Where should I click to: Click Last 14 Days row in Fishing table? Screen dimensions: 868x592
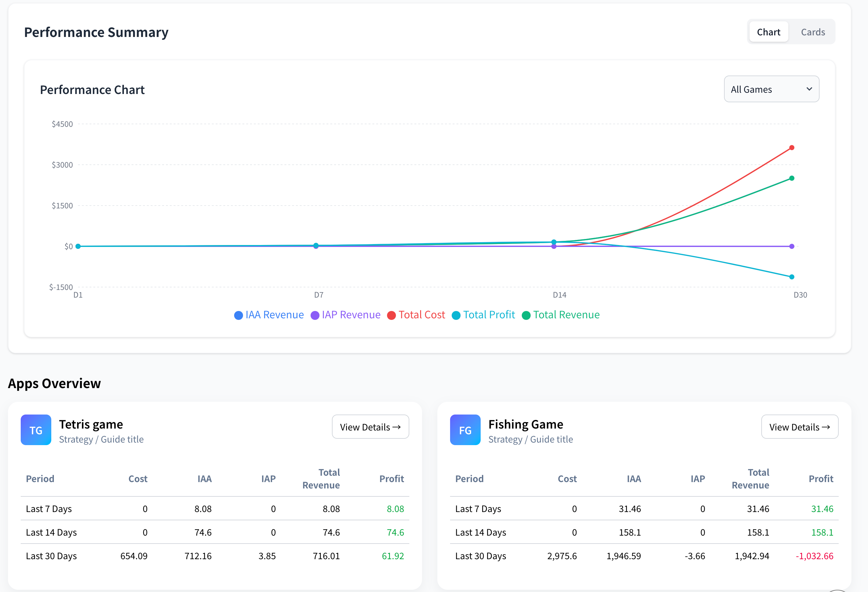point(644,532)
